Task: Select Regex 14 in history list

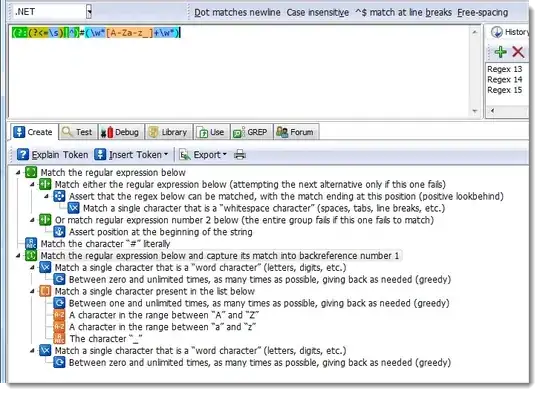Action: point(505,80)
